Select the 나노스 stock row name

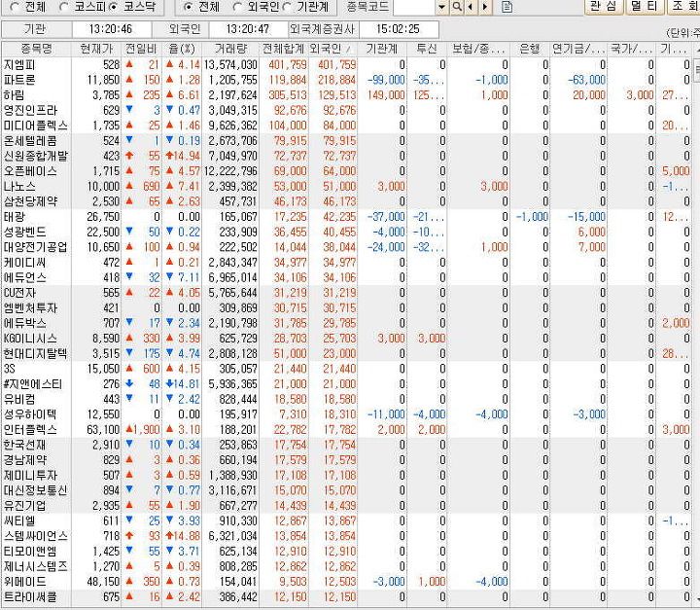click(19, 187)
